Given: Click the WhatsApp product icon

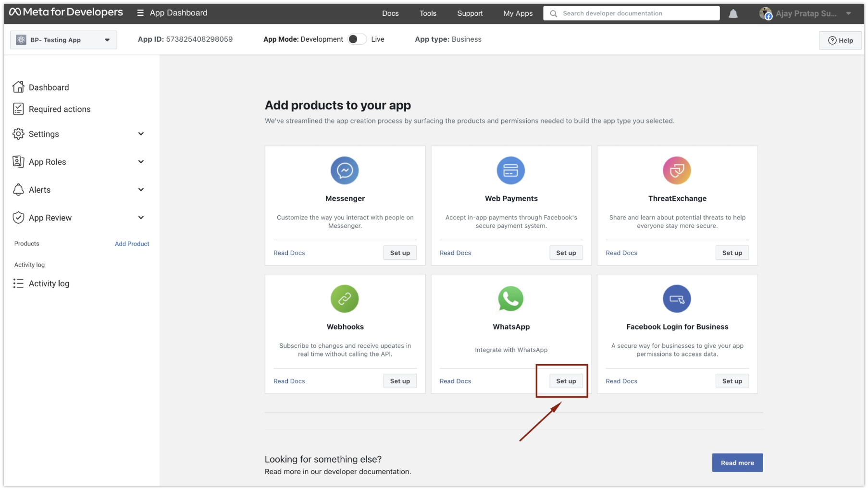Looking at the screenshot, I should pos(510,298).
